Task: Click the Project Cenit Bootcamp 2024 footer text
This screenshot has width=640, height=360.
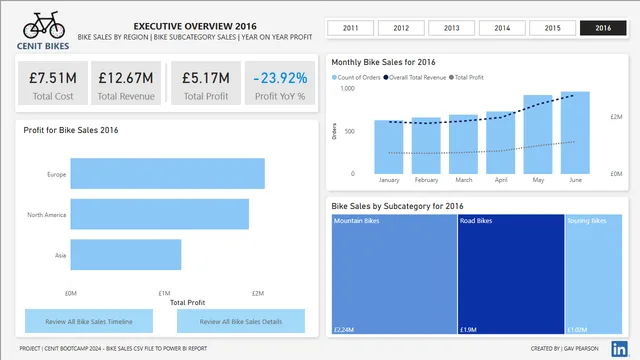Action: tap(113, 349)
